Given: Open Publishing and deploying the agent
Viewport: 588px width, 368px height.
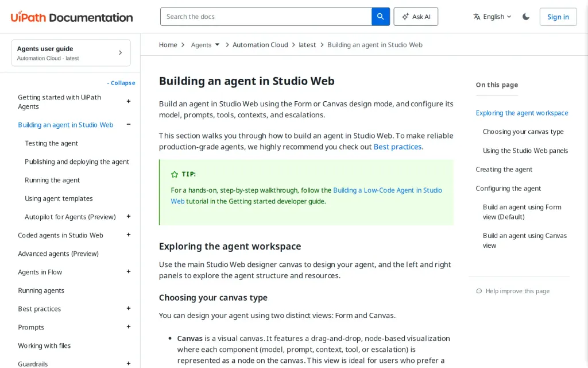Looking at the screenshot, I should pos(77,162).
